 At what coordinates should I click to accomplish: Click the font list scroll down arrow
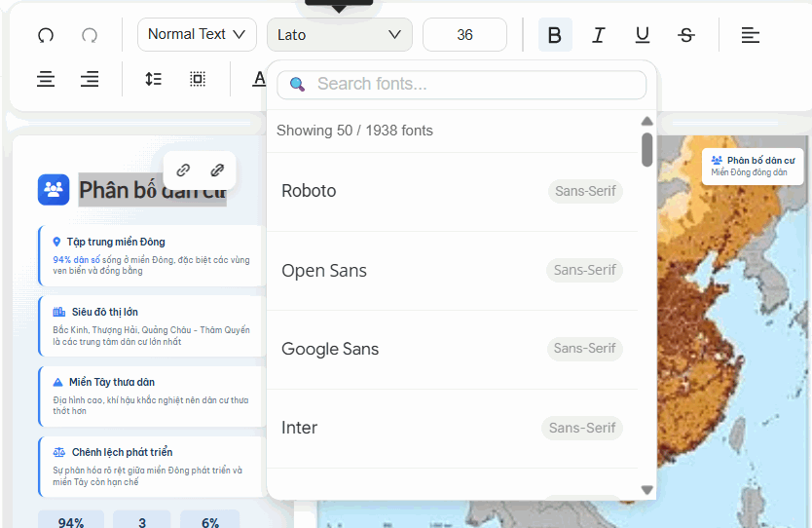point(646,490)
